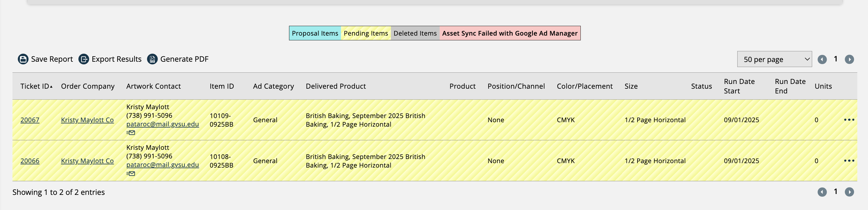Viewport: 868px width, 210px height.
Task: Go to previous page using top arrow
Action: pyautogui.click(x=822, y=60)
